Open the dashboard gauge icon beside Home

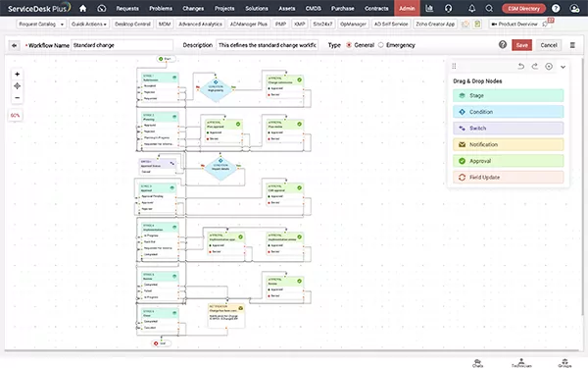102,8
